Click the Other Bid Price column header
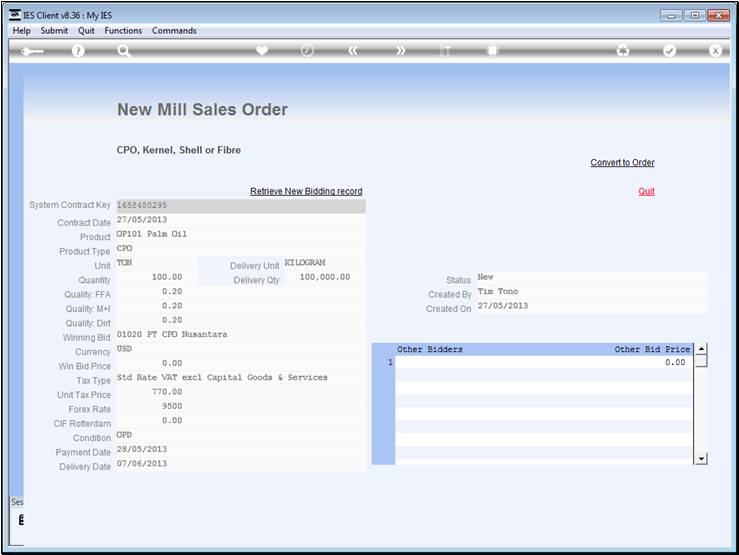Image resolution: width=739 pixels, height=555 pixels. click(652, 350)
